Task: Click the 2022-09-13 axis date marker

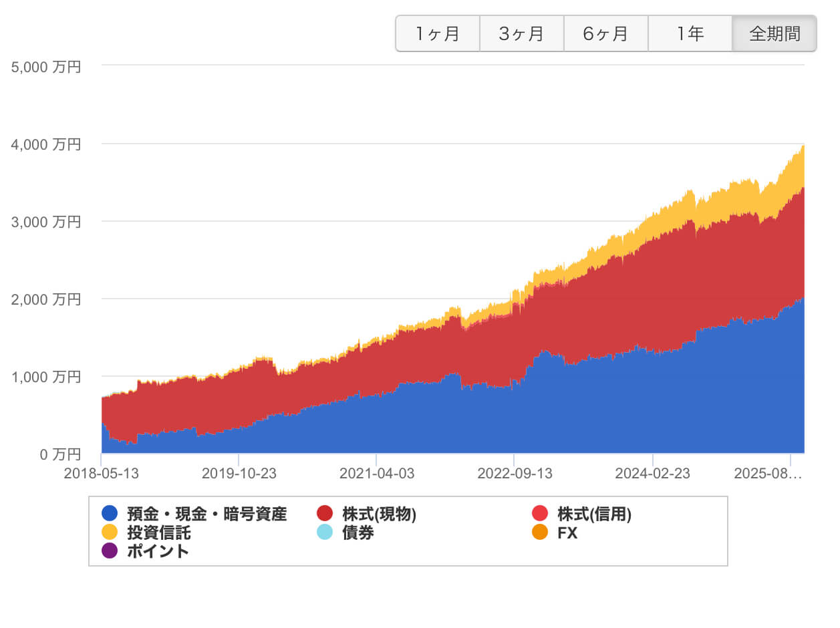Action: 515,474
